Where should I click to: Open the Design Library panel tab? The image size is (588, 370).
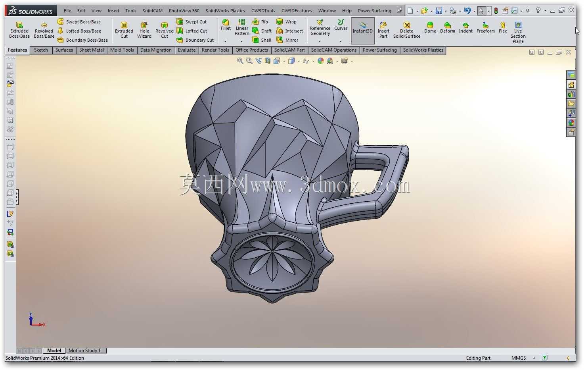[571, 94]
